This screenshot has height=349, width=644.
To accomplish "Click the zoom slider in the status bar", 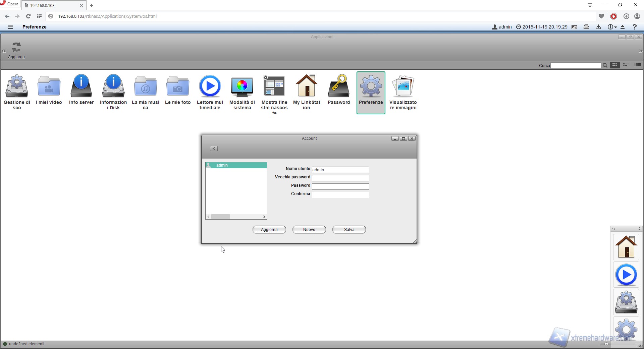I will coord(606,344).
